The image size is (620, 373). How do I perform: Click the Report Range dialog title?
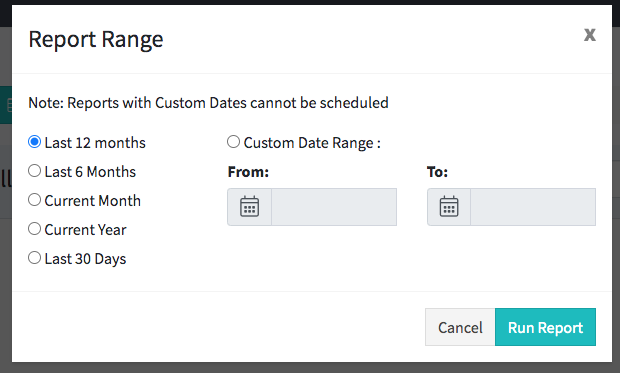96,39
